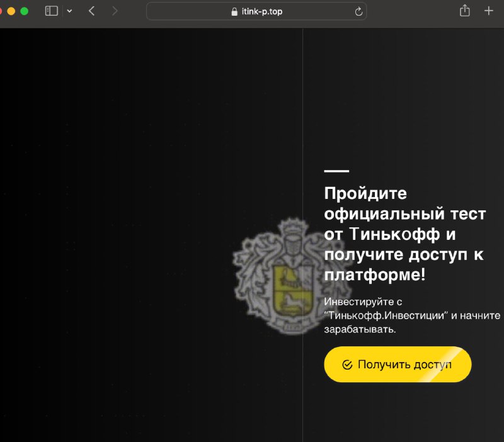
Task: Go forward with the forward arrow
Action: coord(115,11)
